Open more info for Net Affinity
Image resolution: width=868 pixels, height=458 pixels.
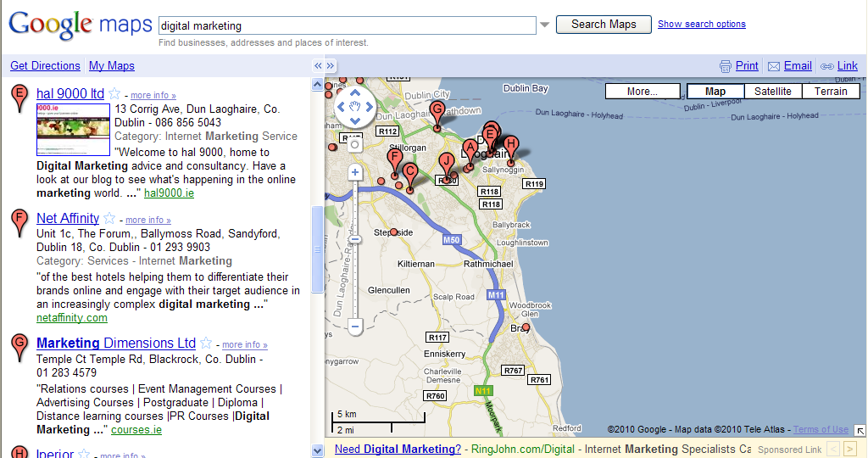[x=148, y=220]
